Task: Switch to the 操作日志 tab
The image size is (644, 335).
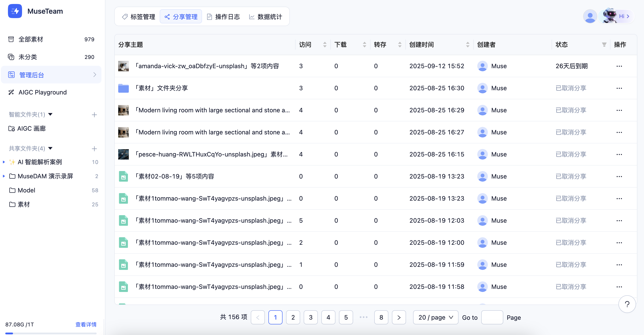Action: click(x=223, y=17)
